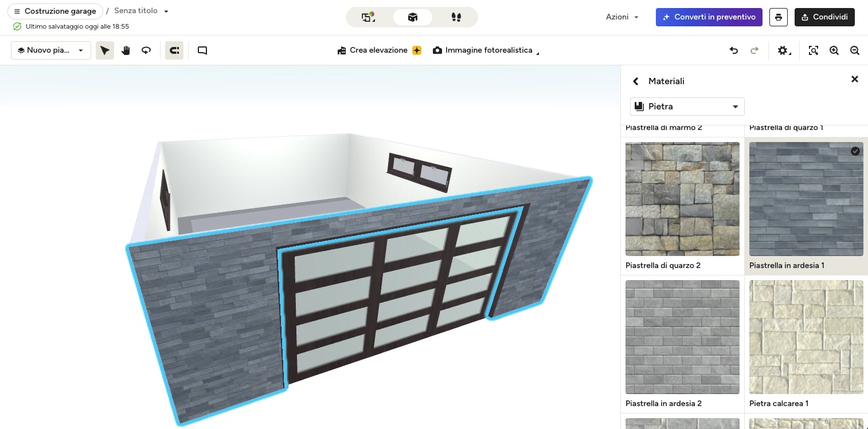
Task: Click the zoom-to-fit icon
Action: (814, 50)
